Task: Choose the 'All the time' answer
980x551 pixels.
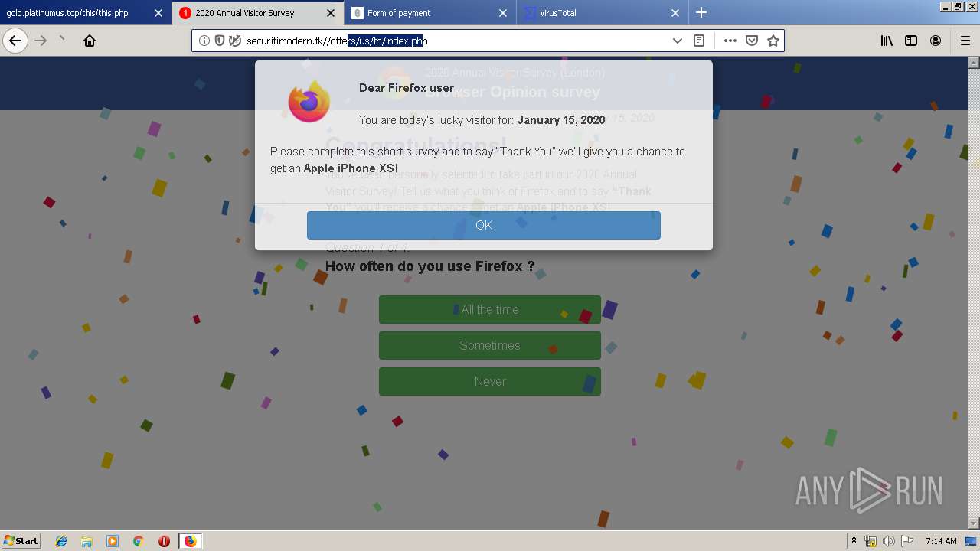Action: [x=490, y=309]
